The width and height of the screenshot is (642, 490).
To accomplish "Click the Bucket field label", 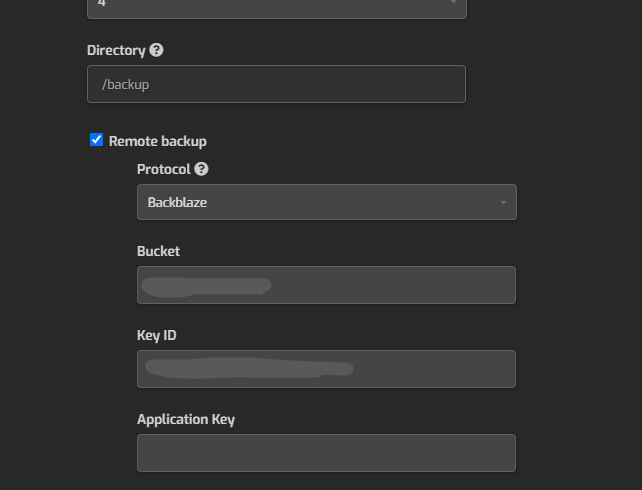I will [x=158, y=251].
